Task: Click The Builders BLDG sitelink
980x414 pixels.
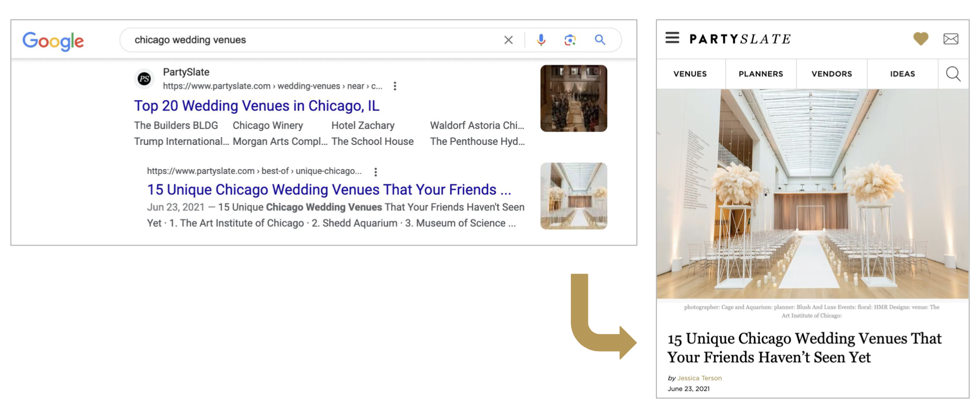Action: (176, 125)
